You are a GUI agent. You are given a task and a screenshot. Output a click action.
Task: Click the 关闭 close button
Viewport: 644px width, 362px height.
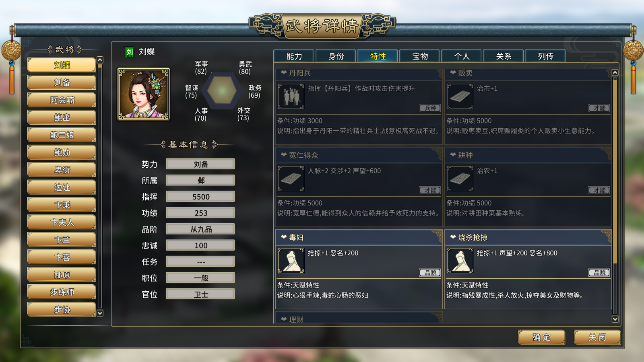click(597, 337)
